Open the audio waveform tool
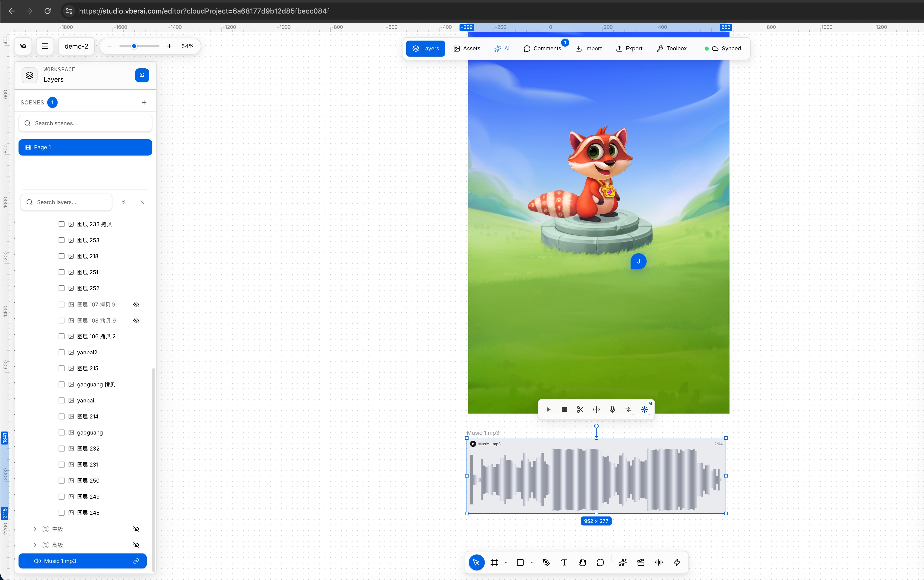924x580 pixels. [x=659, y=562]
